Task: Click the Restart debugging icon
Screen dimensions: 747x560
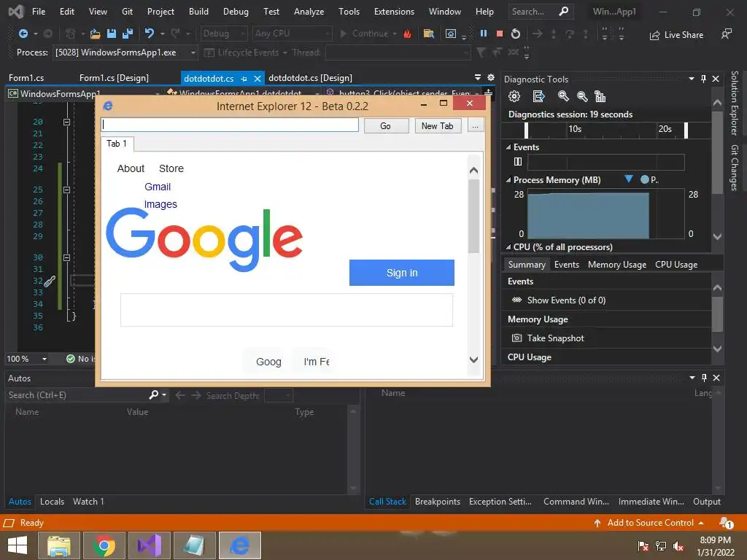Action: (x=516, y=34)
